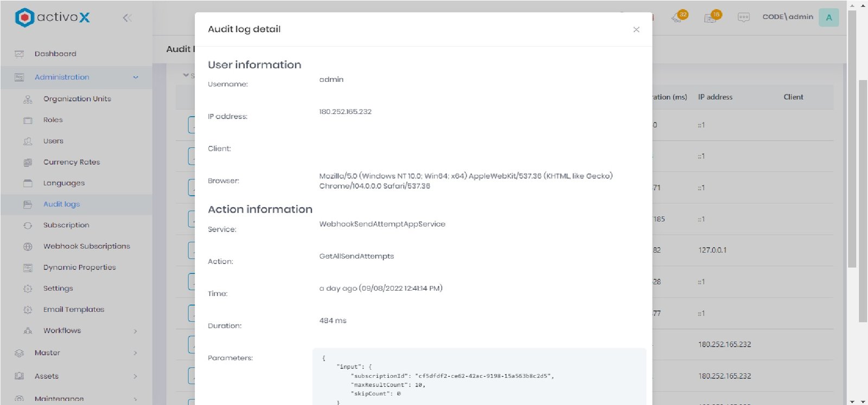Click the Languages icon
Image resolution: width=868 pixels, height=405 pixels.
pos(28,183)
